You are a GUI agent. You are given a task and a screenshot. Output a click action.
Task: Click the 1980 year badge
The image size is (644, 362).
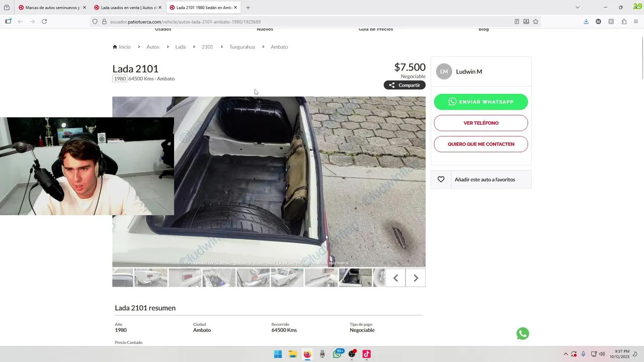[120, 78]
